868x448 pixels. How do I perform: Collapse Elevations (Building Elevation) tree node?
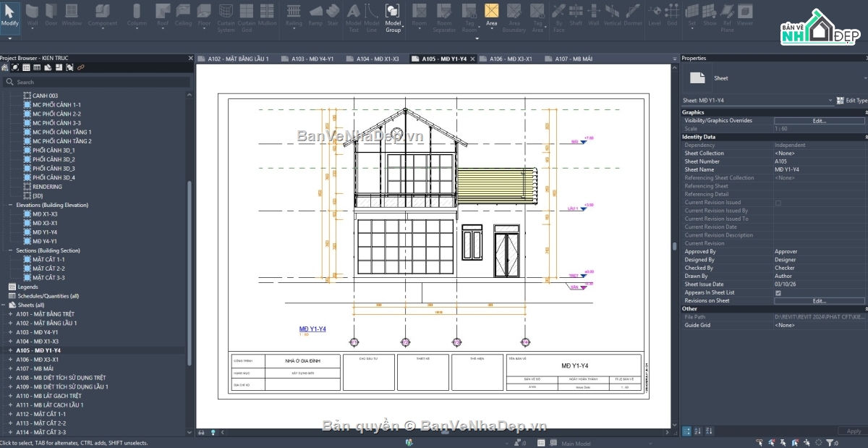click(x=11, y=205)
